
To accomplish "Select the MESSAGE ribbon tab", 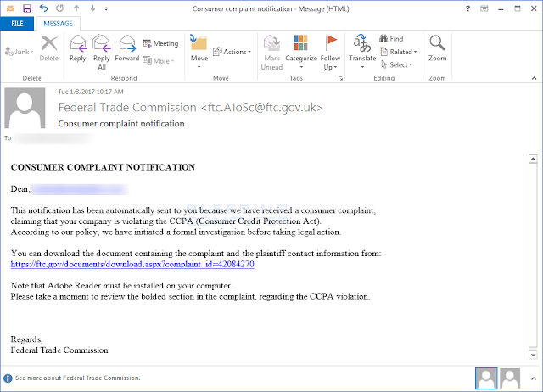I will [58, 24].
